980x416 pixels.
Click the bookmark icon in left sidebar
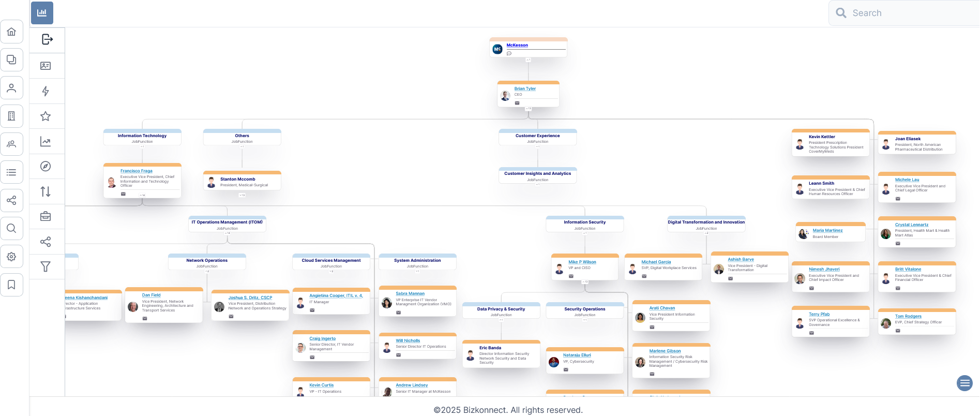(11, 285)
